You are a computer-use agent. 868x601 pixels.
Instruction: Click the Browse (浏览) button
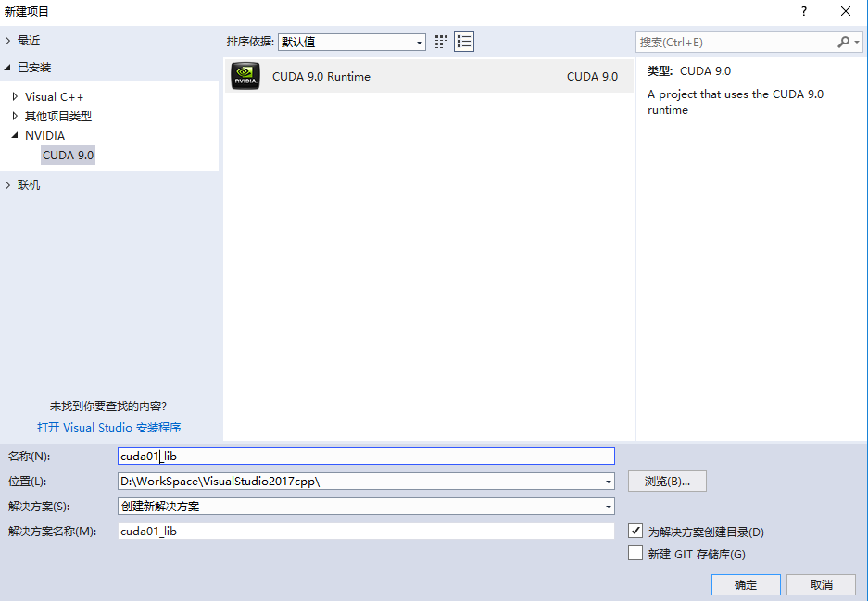[x=667, y=481]
